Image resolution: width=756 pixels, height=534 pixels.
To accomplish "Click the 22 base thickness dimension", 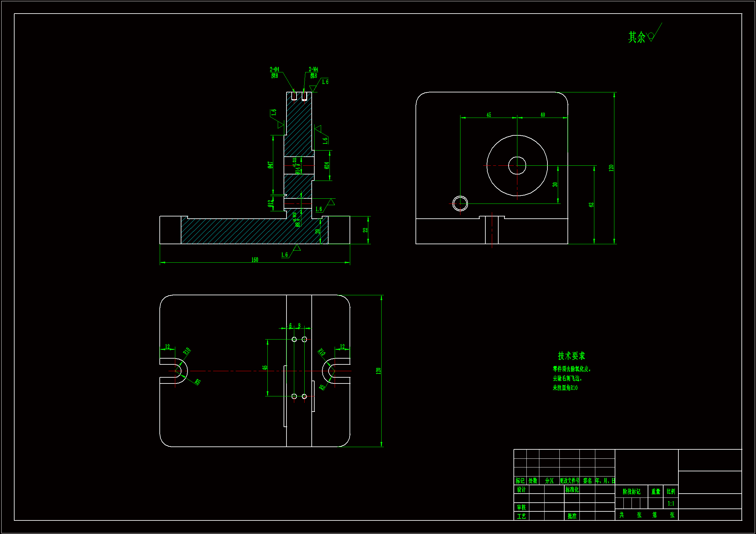I will tap(365, 230).
